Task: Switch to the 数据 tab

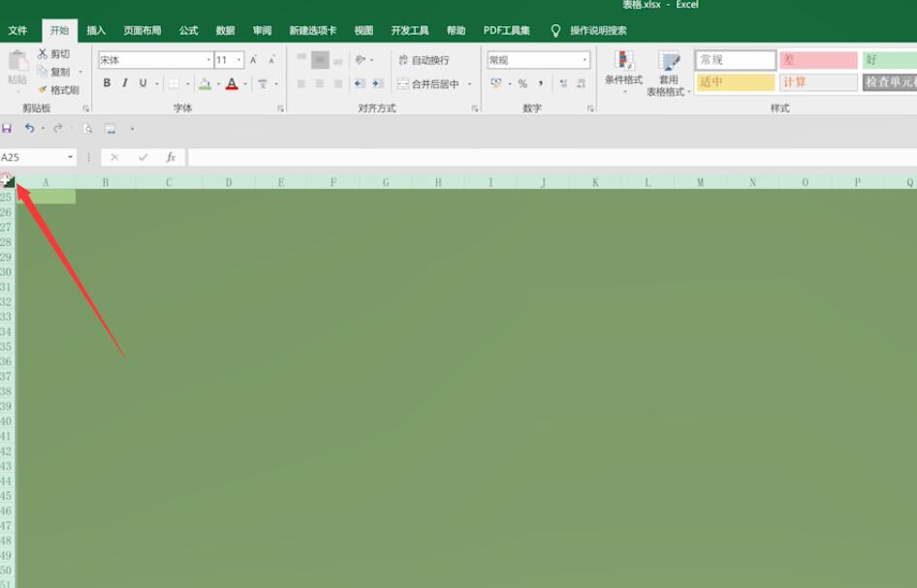Action: tap(225, 30)
